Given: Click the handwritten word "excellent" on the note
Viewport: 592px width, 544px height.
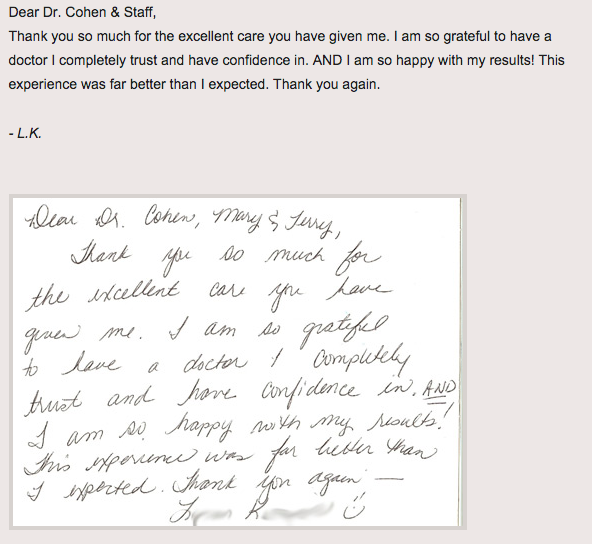Looking at the screenshot, I should coord(133,293).
